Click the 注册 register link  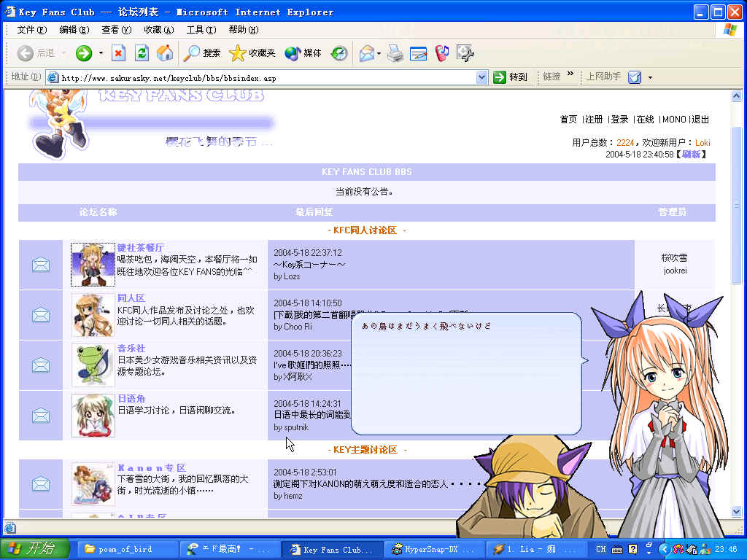pos(594,119)
